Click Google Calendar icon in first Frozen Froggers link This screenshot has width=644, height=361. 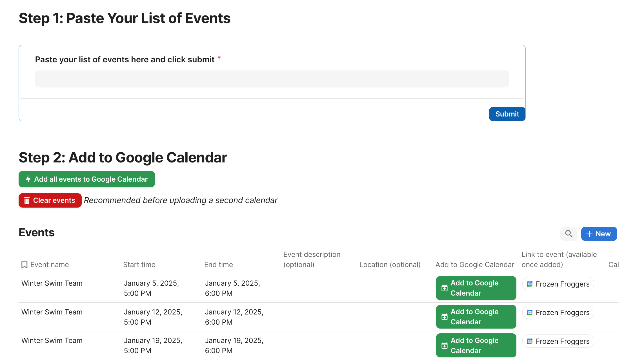[x=530, y=284]
